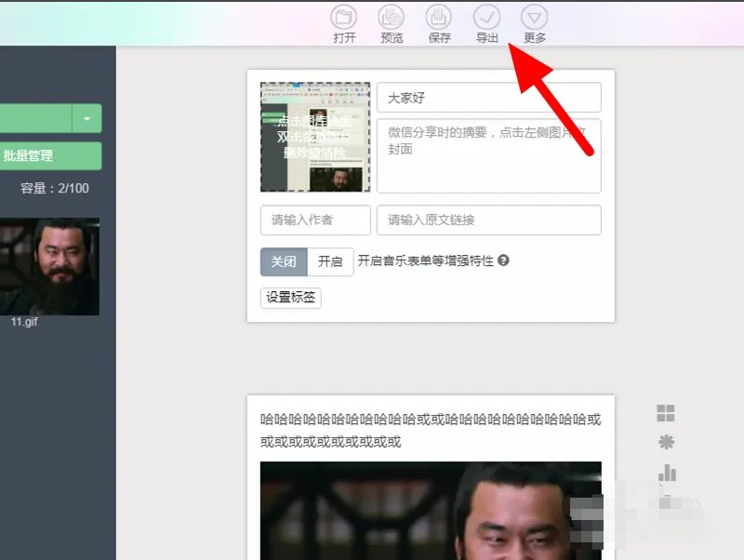The image size is (744, 560).
Task: Click the article cover image thumbnail
Action: coord(315,137)
